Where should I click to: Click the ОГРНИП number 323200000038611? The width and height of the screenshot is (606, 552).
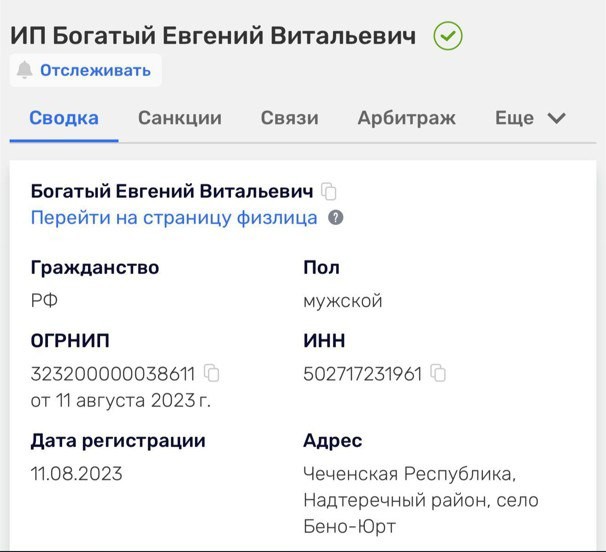(113, 374)
